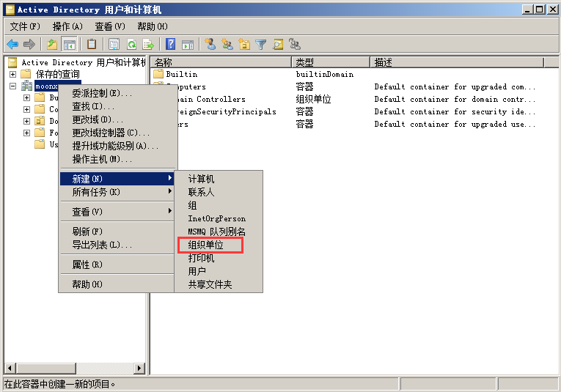Choose 委派控制(E)... from context menu
The height and width of the screenshot is (392, 561).
click(x=118, y=93)
